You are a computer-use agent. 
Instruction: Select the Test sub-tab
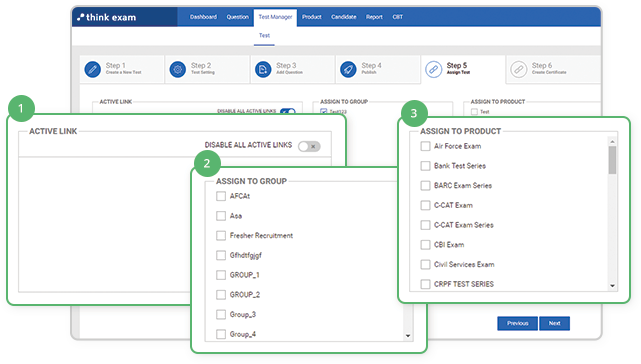click(264, 36)
